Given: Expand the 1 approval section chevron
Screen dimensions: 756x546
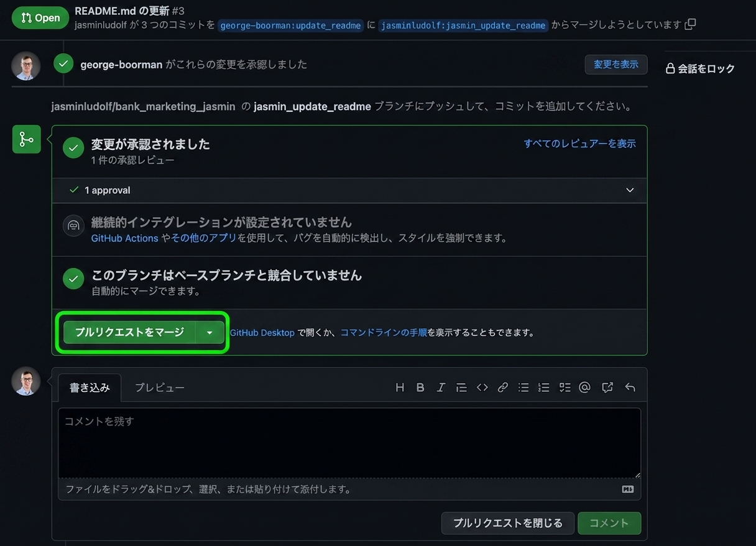Looking at the screenshot, I should pyautogui.click(x=630, y=190).
